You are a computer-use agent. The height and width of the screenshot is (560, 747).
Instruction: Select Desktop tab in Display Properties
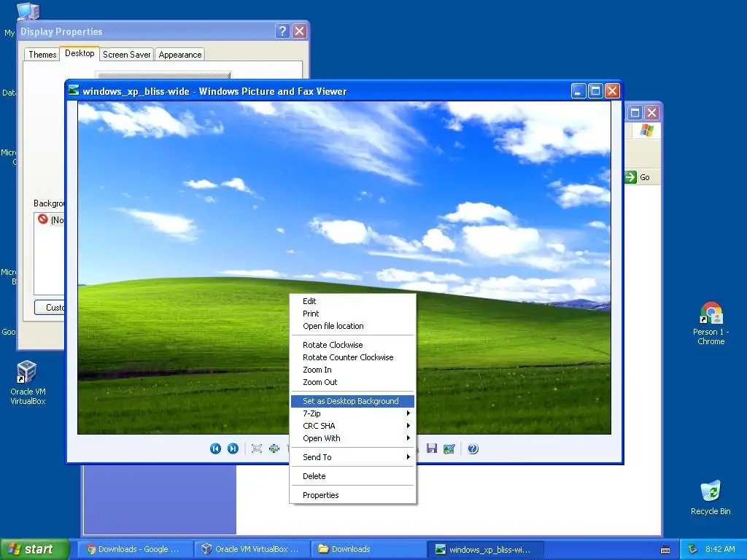point(80,52)
